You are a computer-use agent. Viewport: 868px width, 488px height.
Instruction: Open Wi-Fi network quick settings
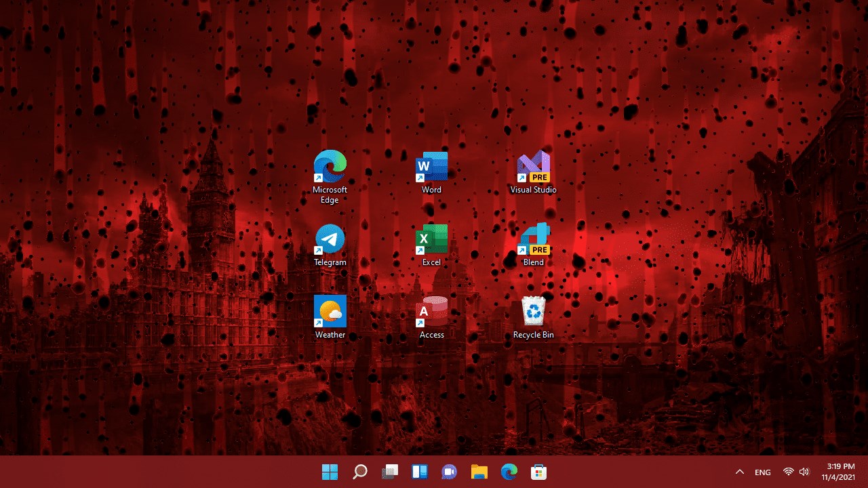(x=788, y=472)
